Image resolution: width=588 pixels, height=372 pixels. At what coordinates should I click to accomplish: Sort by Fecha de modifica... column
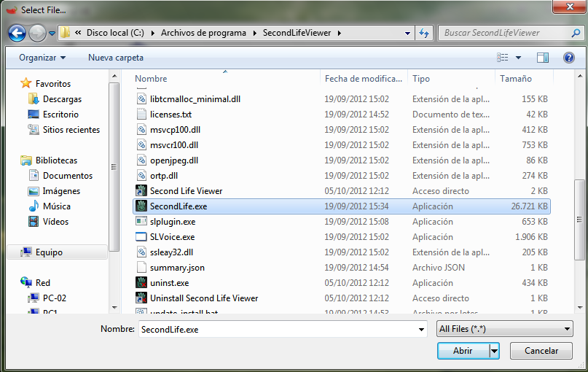[x=364, y=79]
